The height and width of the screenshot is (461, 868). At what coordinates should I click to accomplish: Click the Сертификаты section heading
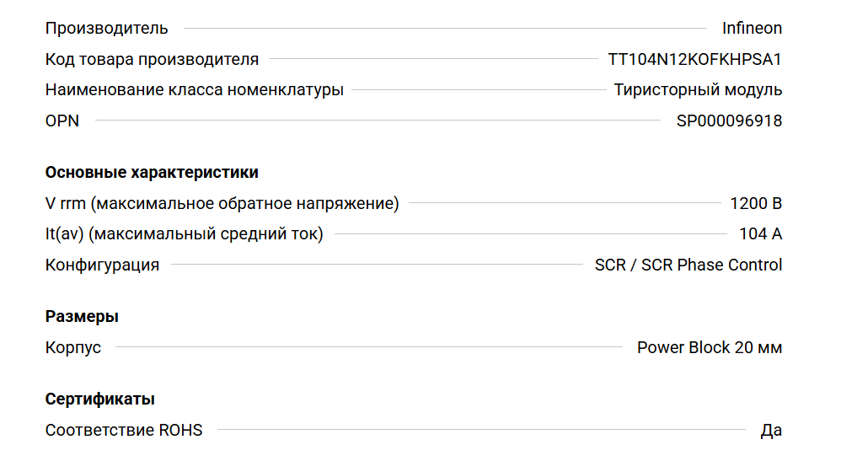pos(99,399)
